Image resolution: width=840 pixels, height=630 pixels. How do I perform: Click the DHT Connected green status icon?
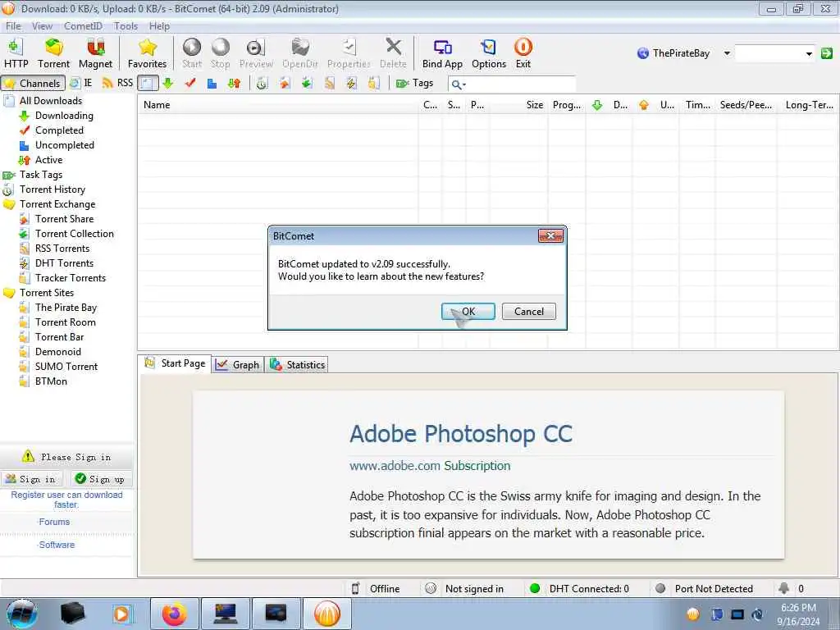535,588
